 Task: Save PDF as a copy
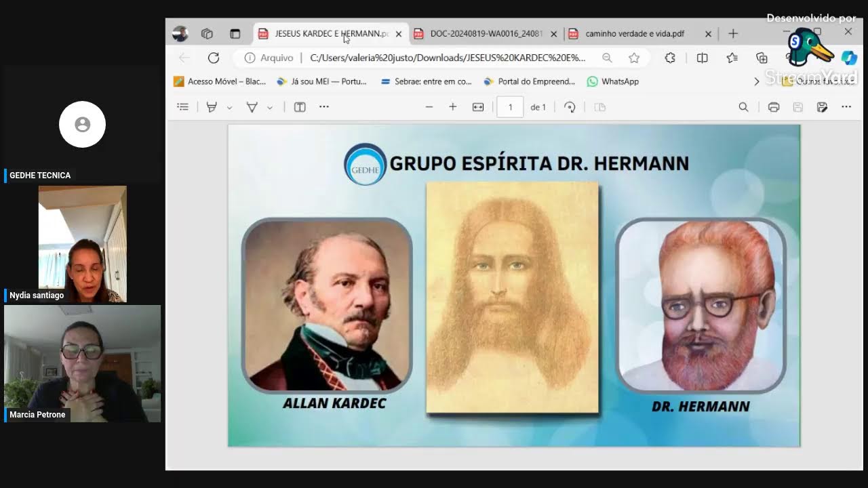(x=822, y=107)
